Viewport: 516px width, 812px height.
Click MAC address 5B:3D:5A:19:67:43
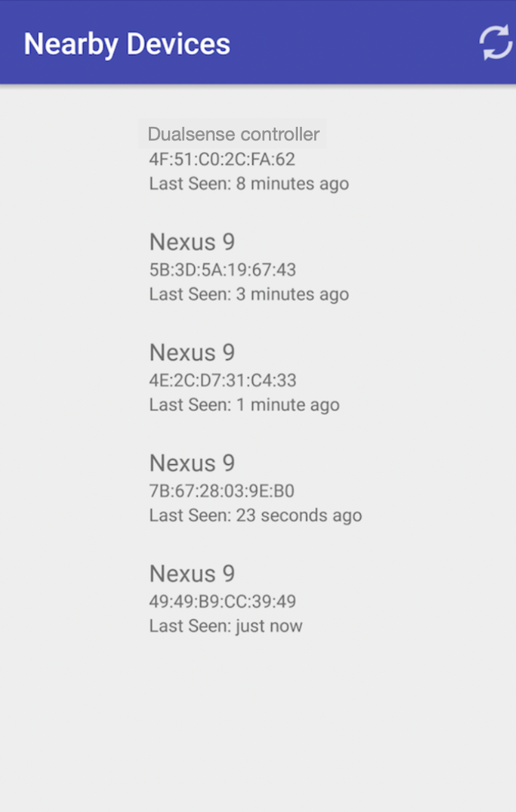coord(222,270)
